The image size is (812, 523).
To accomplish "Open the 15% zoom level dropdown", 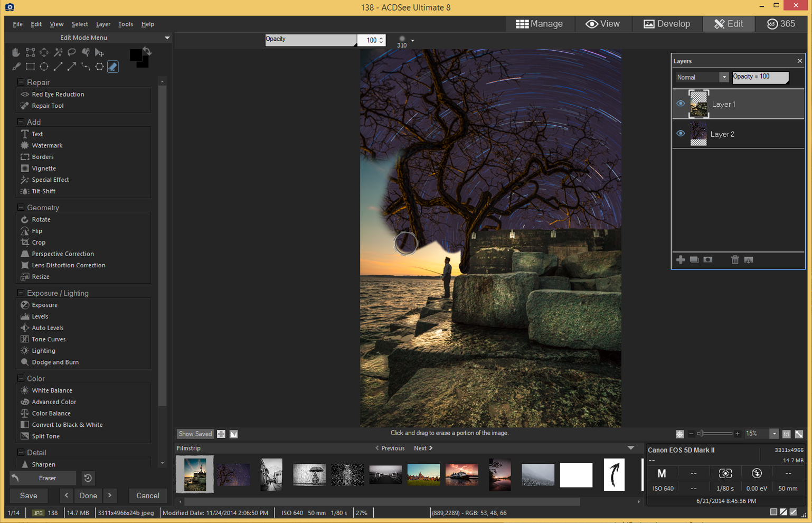I will (774, 434).
